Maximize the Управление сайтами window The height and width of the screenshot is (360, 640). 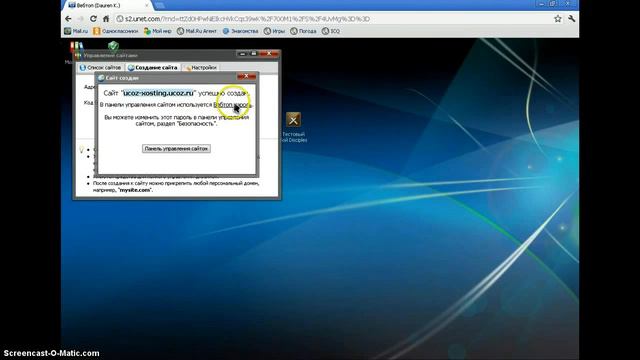pyautogui.click(x=253, y=53)
